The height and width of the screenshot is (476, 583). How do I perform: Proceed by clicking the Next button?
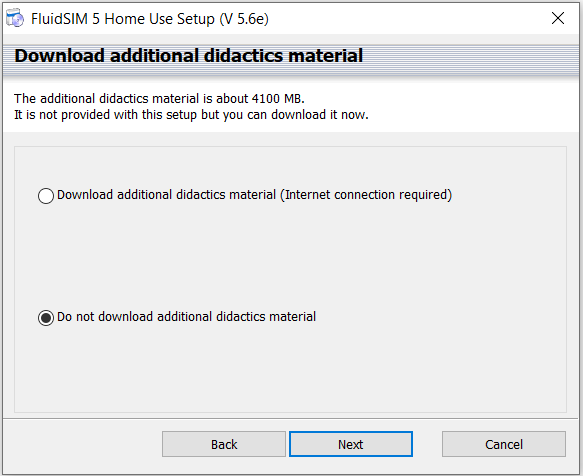(351, 444)
